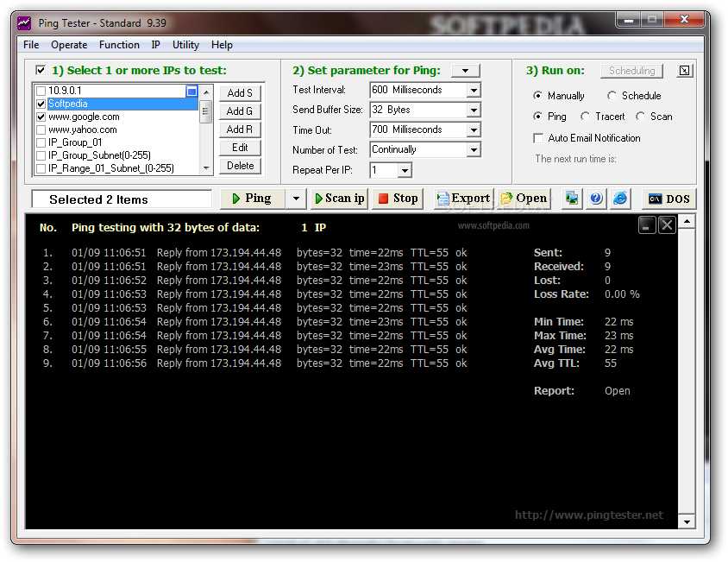Visit the www.pingtester.net link
The height and width of the screenshot is (562, 728).
click(x=589, y=515)
